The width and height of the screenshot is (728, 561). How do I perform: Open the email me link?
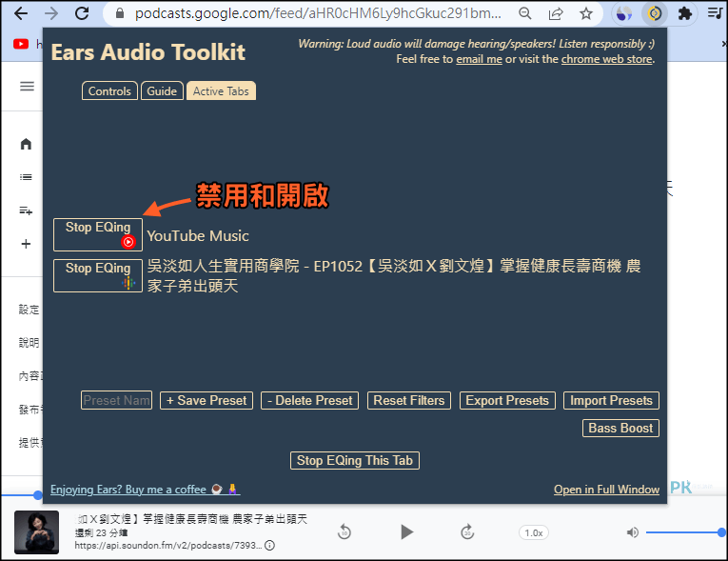(x=479, y=59)
